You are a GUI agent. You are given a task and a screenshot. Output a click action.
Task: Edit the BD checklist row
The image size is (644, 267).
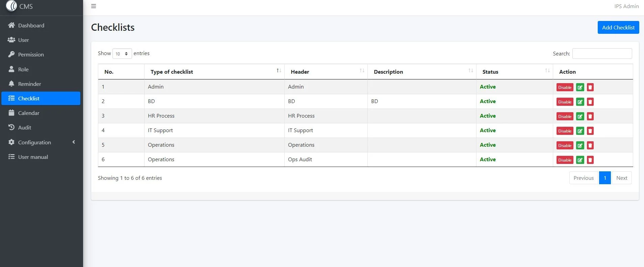pos(580,102)
